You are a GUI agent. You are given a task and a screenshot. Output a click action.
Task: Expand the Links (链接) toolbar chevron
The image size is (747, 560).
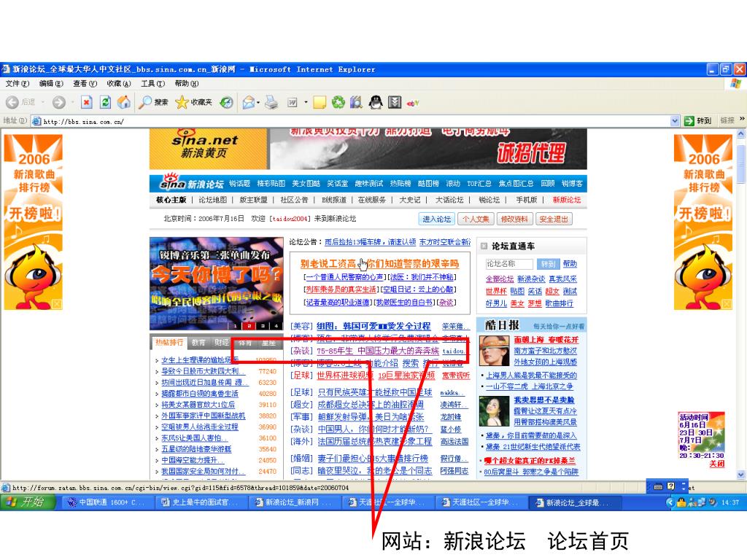pyautogui.click(x=742, y=119)
